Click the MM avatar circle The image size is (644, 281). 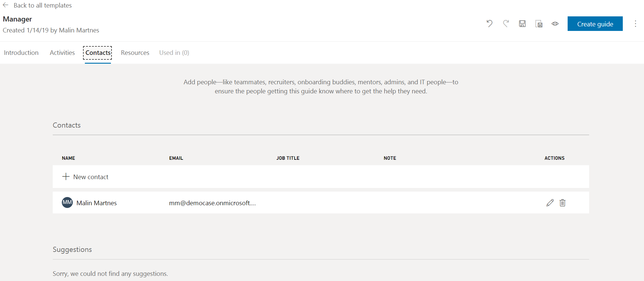pos(67,202)
